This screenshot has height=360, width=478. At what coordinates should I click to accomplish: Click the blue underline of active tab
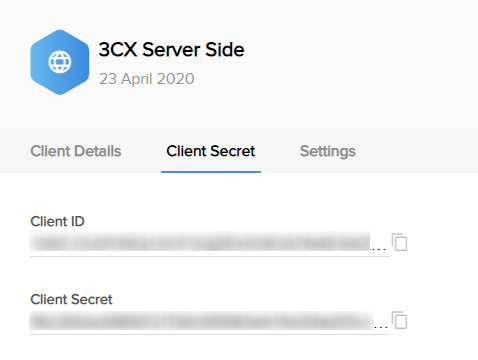(211, 172)
